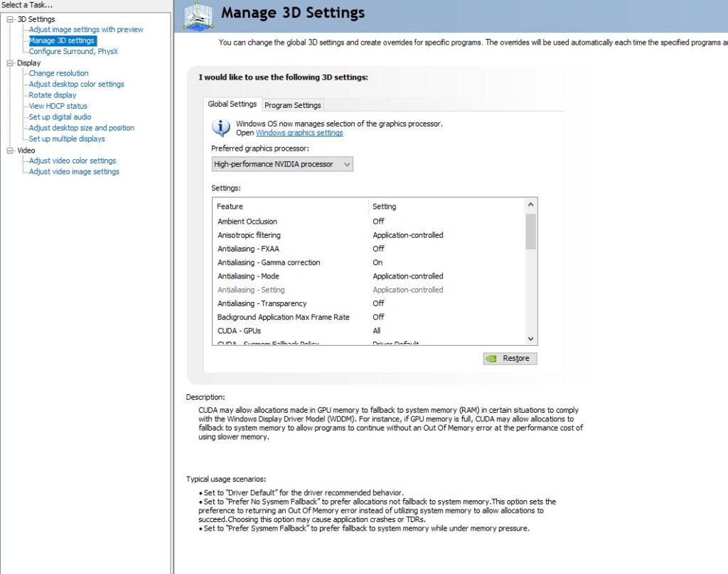The height and width of the screenshot is (574, 728).
Task: Select the Antialiasing - Mode row
Action: click(x=369, y=276)
